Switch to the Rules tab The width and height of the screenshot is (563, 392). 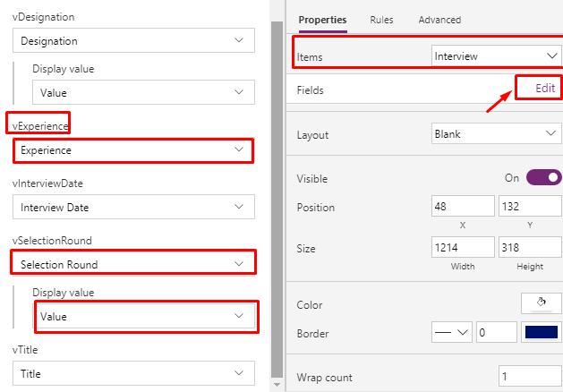click(x=381, y=20)
